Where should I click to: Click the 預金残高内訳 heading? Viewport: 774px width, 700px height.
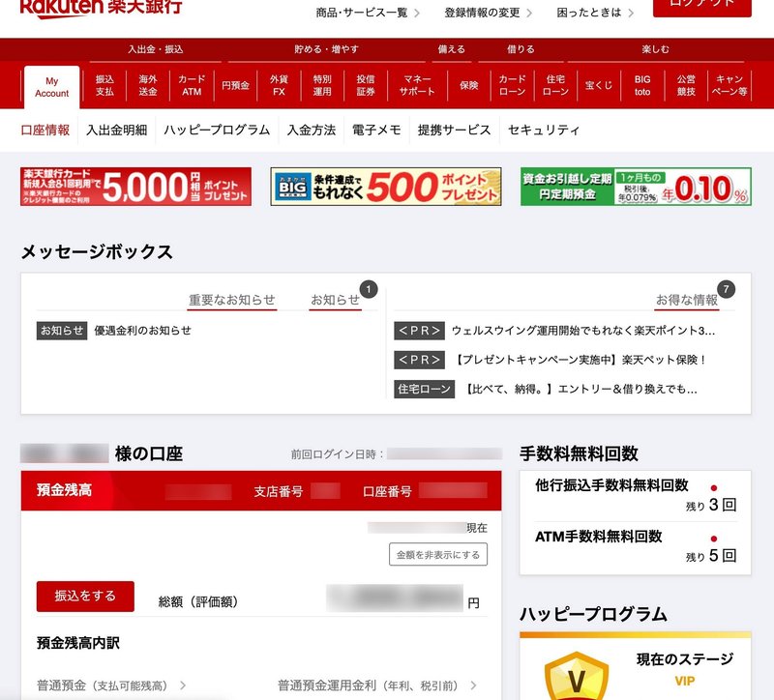tap(78, 643)
